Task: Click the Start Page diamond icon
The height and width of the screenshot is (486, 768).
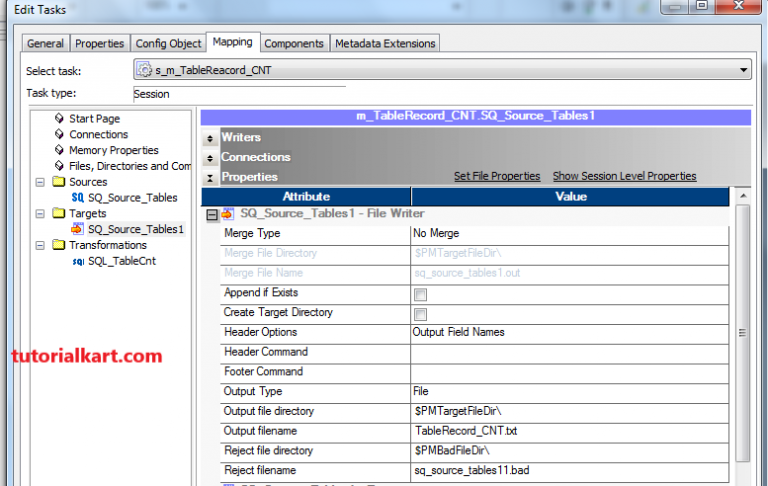Action: [x=59, y=119]
